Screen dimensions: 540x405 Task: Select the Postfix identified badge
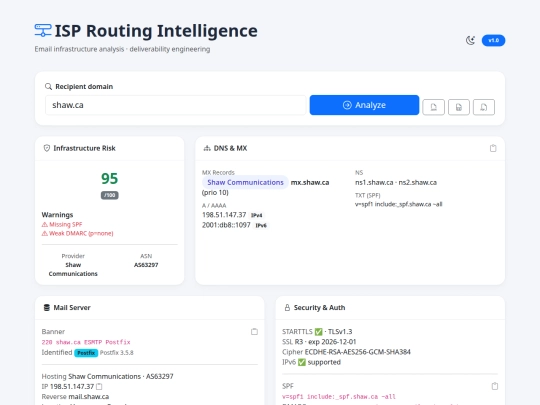(x=86, y=353)
